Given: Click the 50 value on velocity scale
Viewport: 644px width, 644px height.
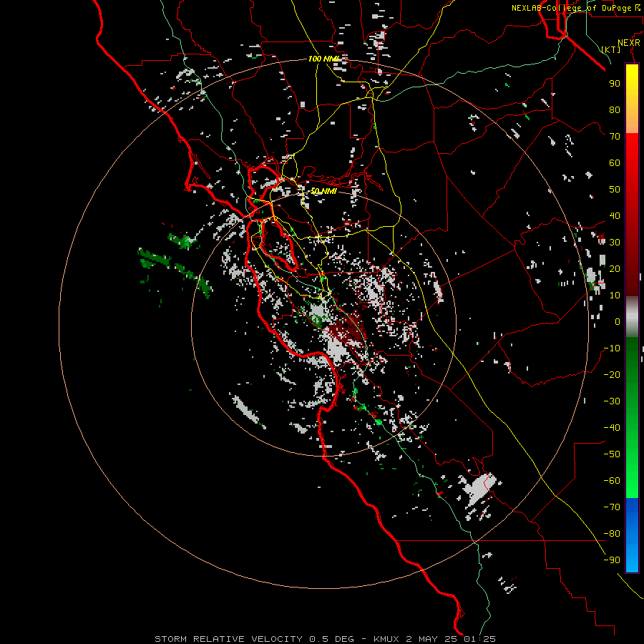Looking at the screenshot, I should (615, 190).
